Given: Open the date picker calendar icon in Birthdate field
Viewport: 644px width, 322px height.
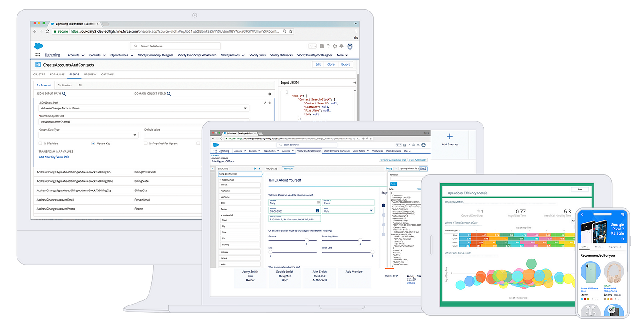Looking at the screenshot, I should tap(317, 210).
